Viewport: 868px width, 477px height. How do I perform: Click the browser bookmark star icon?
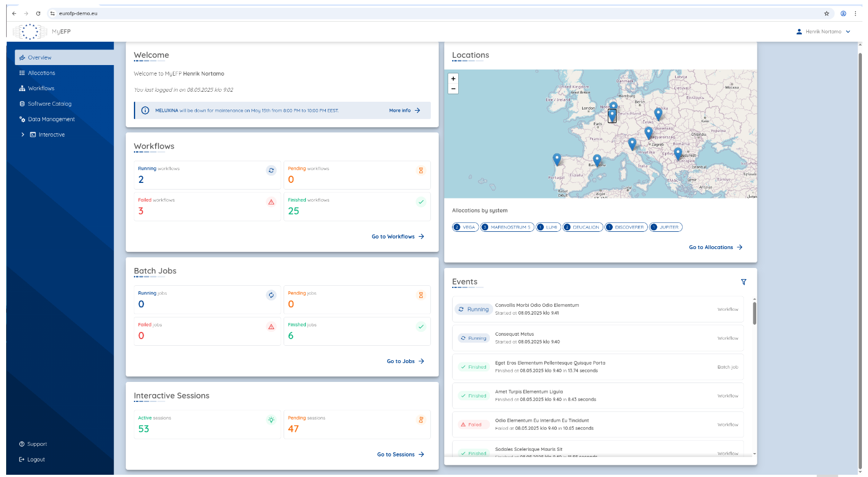826,13
